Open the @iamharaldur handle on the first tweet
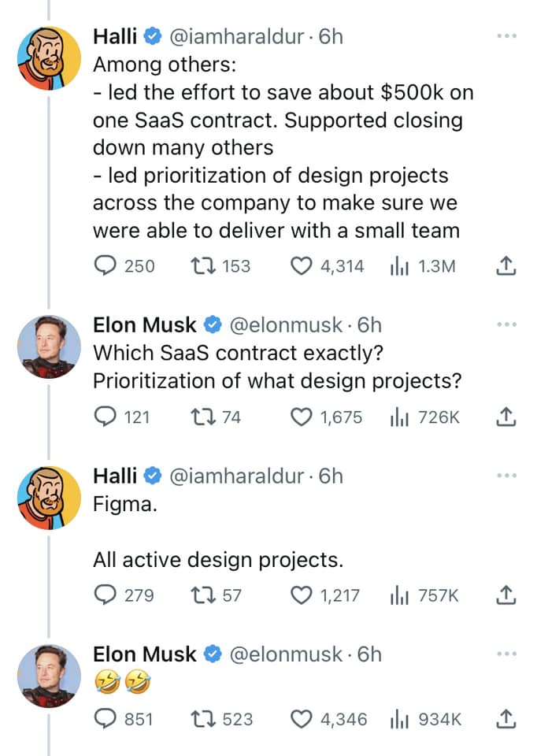Viewport: 537px width, 756px height. point(237,37)
